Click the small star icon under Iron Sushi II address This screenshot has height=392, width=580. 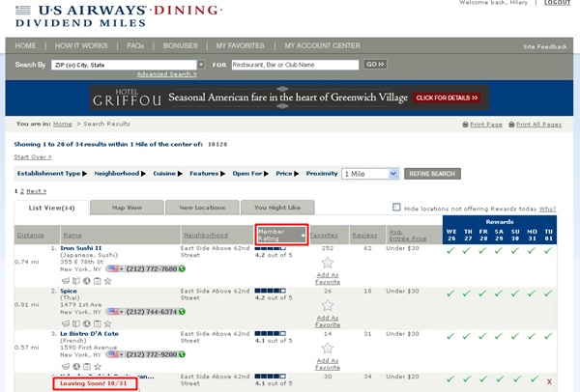coord(107,281)
